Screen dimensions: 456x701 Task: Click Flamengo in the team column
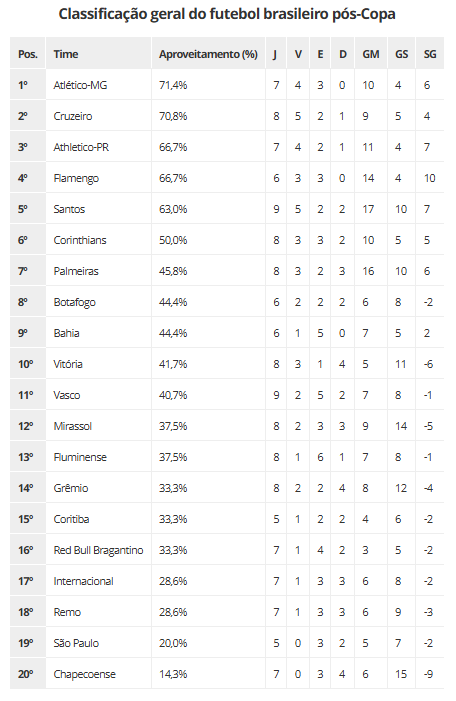click(x=76, y=178)
